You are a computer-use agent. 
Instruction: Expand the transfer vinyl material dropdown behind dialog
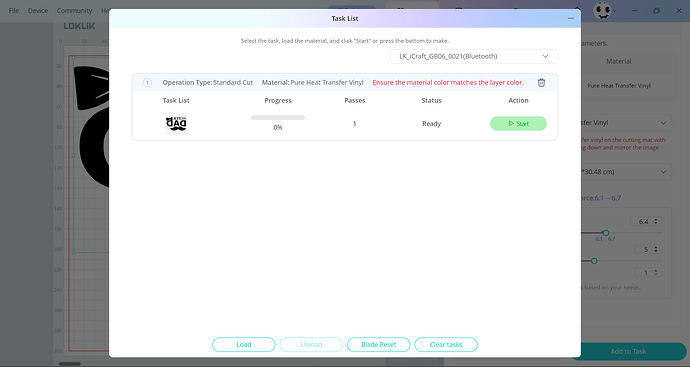pyautogui.click(x=626, y=123)
